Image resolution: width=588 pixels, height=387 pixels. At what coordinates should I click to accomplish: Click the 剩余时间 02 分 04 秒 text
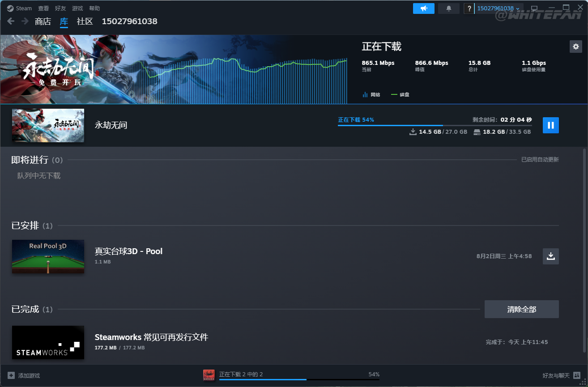tap(502, 120)
